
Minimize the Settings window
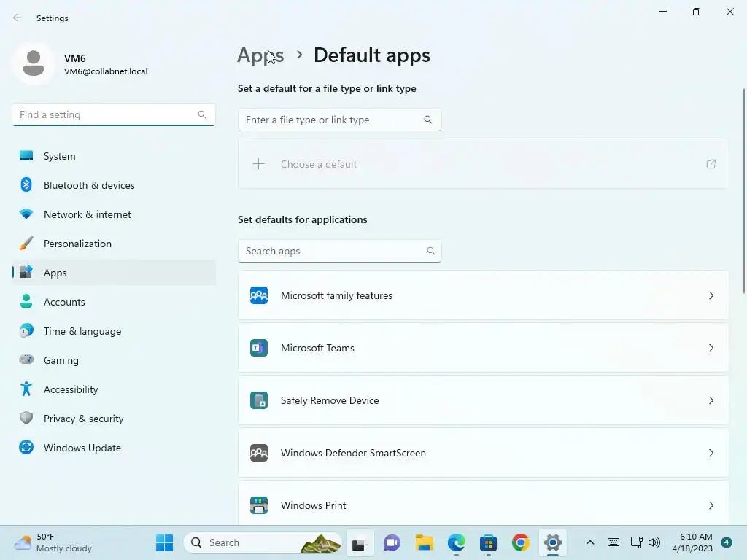pyautogui.click(x=662, y=12)
